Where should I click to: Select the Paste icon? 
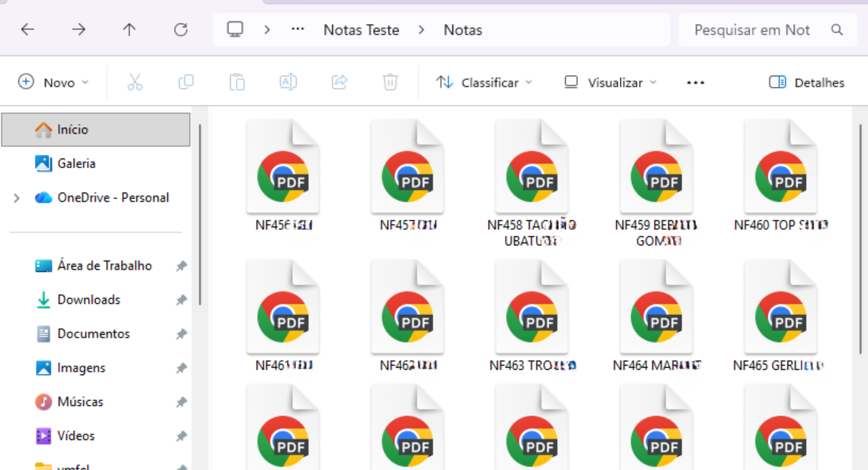237,82
